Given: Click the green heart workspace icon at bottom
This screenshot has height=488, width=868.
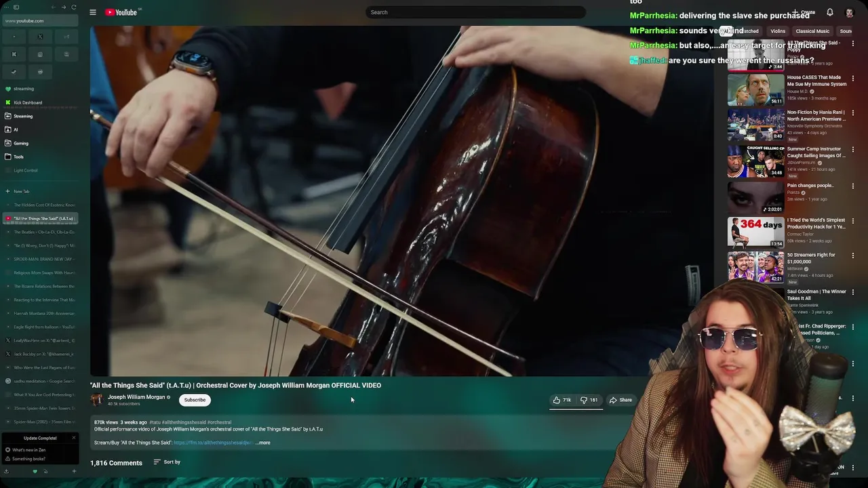Looking at the screenshot, I should tap(35, 471).
